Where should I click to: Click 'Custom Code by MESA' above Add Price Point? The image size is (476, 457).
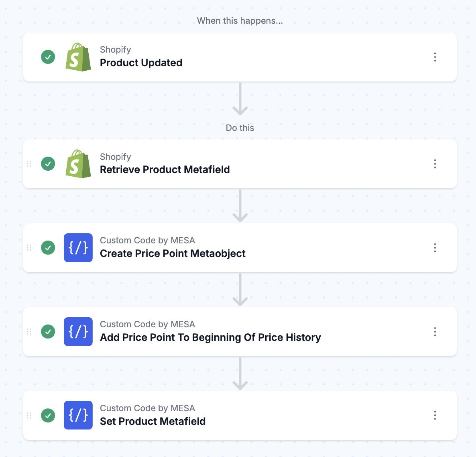(x=148, y=324)
